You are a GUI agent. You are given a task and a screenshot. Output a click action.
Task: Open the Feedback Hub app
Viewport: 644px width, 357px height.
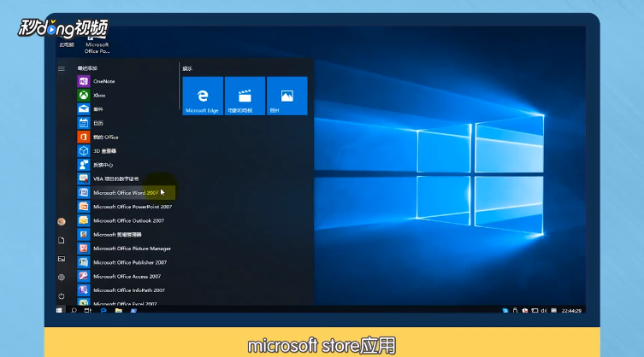[x=126, y=165]
